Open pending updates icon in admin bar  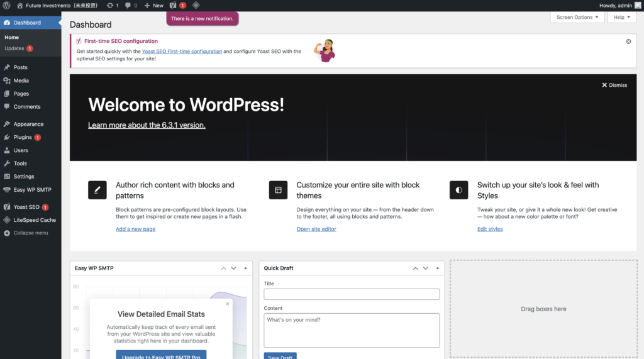pos(113,5)
